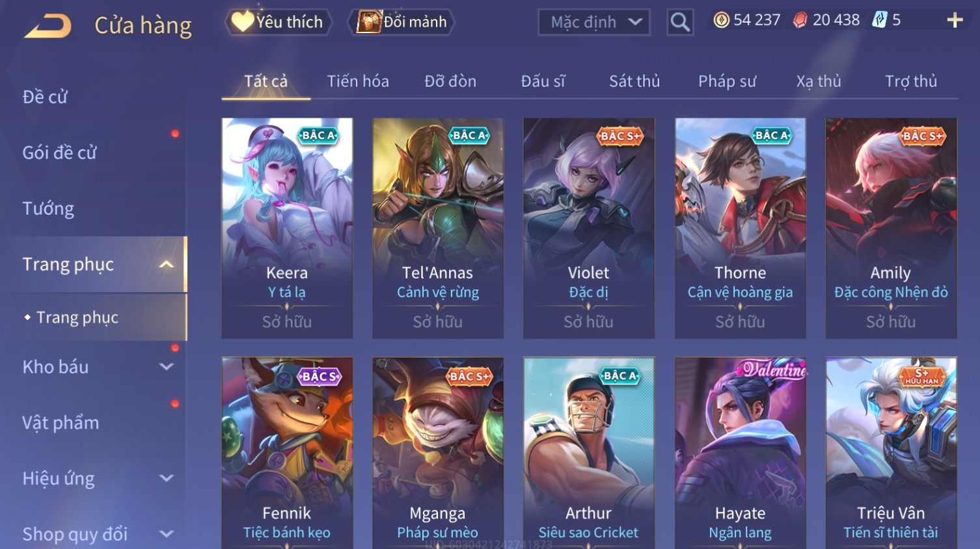Open the search magnifier icon

point(680,22)
